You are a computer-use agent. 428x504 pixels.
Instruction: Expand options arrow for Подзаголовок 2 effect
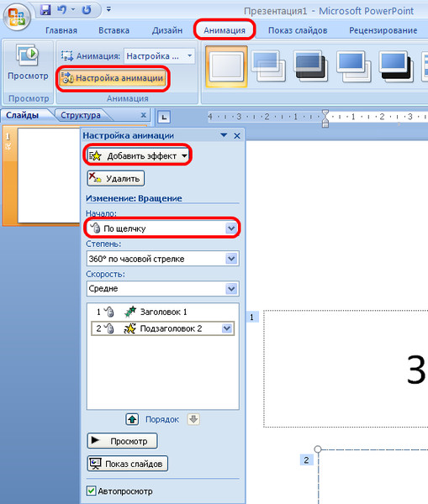click(227, 328)
